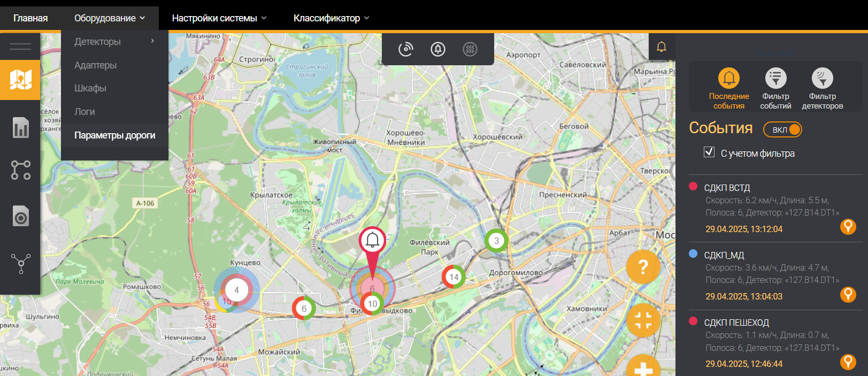This screenshot has width=868, height=376.
Task: Select Детекторы from the equipment menu
Action: tap(97, 41)
